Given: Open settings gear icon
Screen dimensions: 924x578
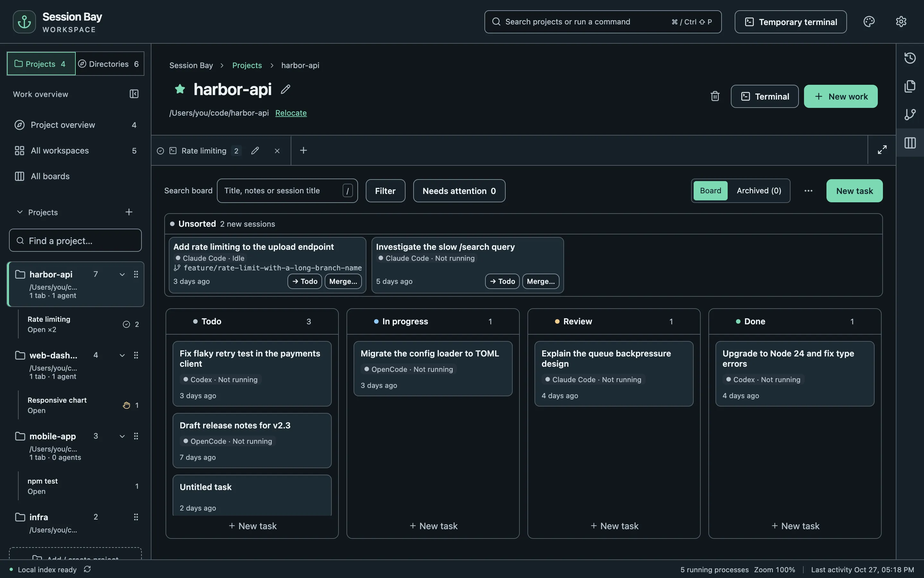Looking at the screenshot, I should (901, 22).
